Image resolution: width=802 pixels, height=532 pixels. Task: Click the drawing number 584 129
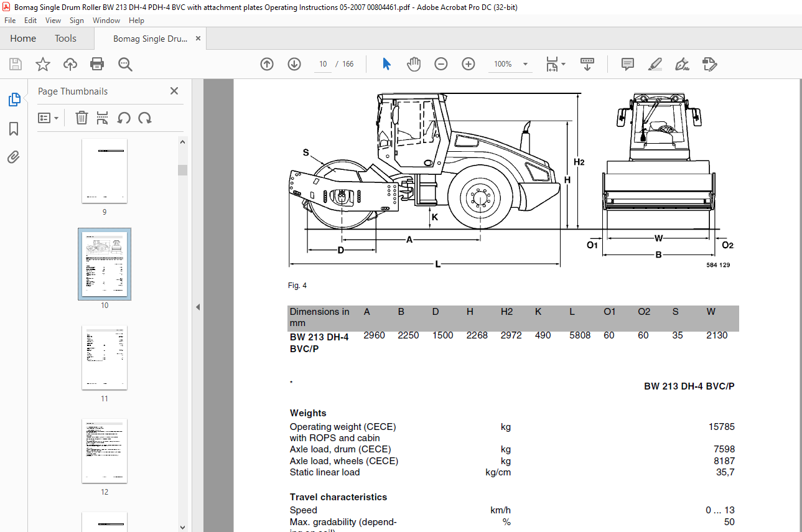tap(718, 265)
